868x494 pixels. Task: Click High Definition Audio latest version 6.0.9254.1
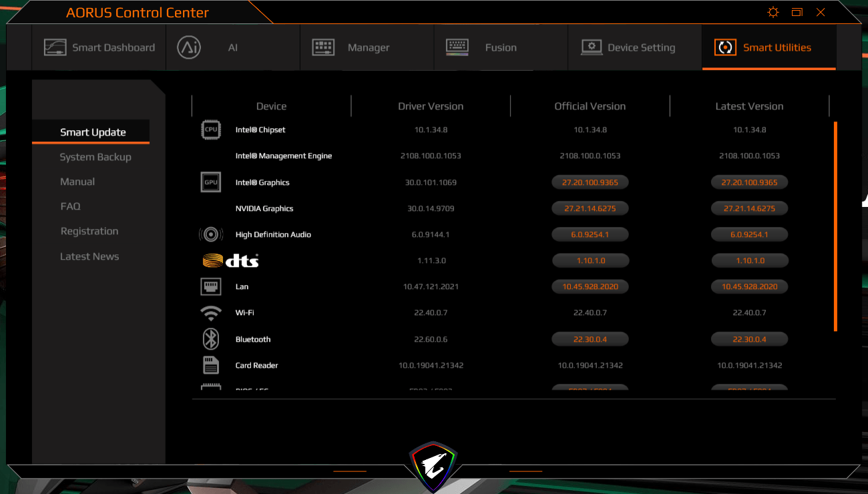coord(750,234)
